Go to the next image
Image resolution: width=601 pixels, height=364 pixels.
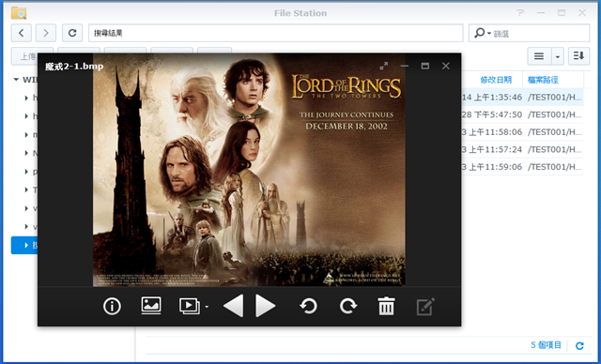[265, 306]
